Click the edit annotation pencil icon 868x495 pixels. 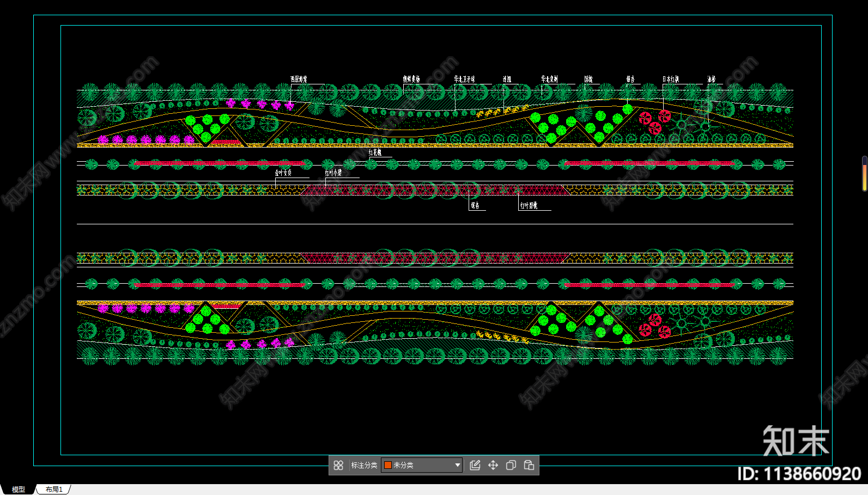pos(475,465)
